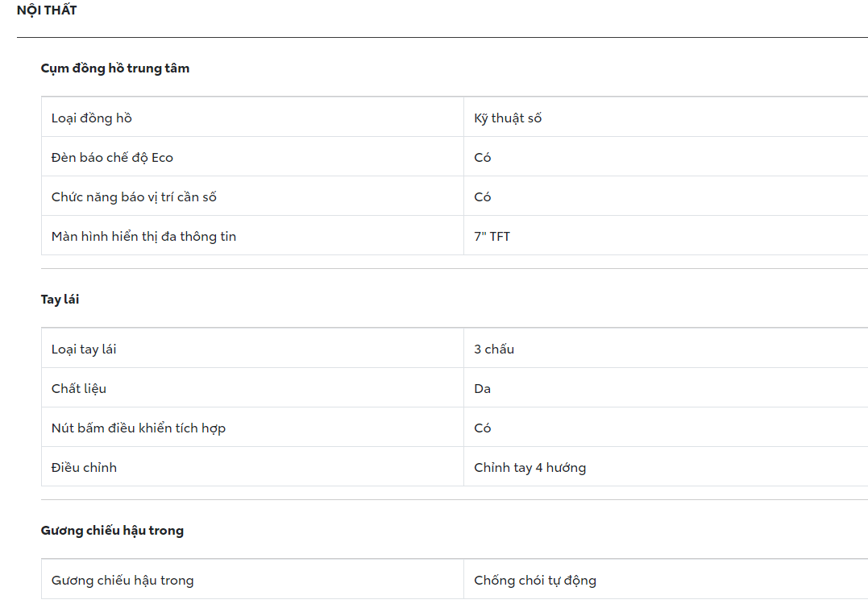Click Màn hình hiển thị đa thông tin
The height and width of the screenshot is (608, 868).
pos(143,237)
